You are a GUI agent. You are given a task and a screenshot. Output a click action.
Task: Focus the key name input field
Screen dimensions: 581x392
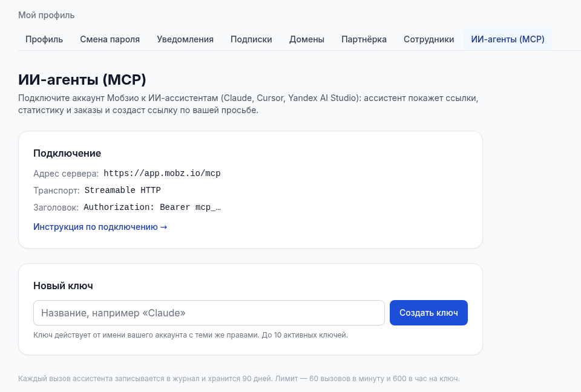coord(209,313)
